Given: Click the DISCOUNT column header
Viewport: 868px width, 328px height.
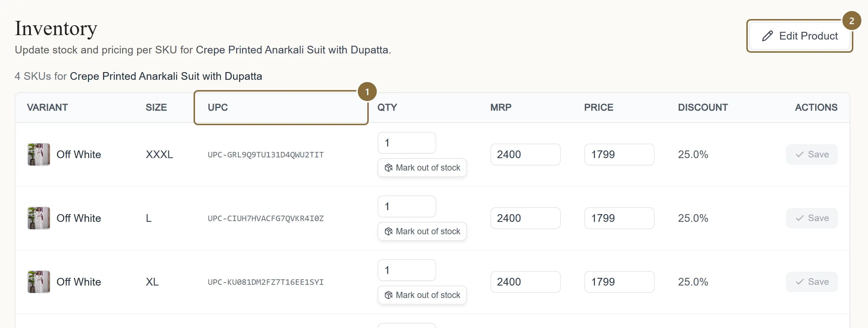Looking at the screenshot, I should (x=703, y=108).
